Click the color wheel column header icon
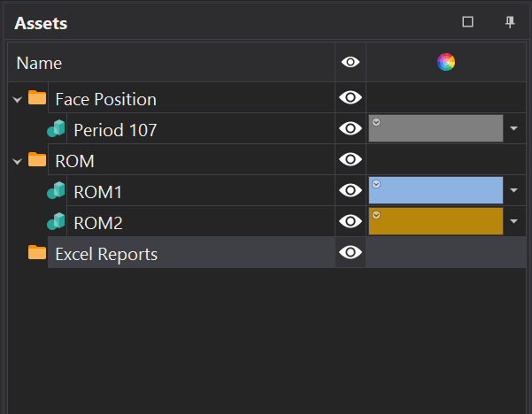This screenshot has height=414, width=532. tap(446, 62)
